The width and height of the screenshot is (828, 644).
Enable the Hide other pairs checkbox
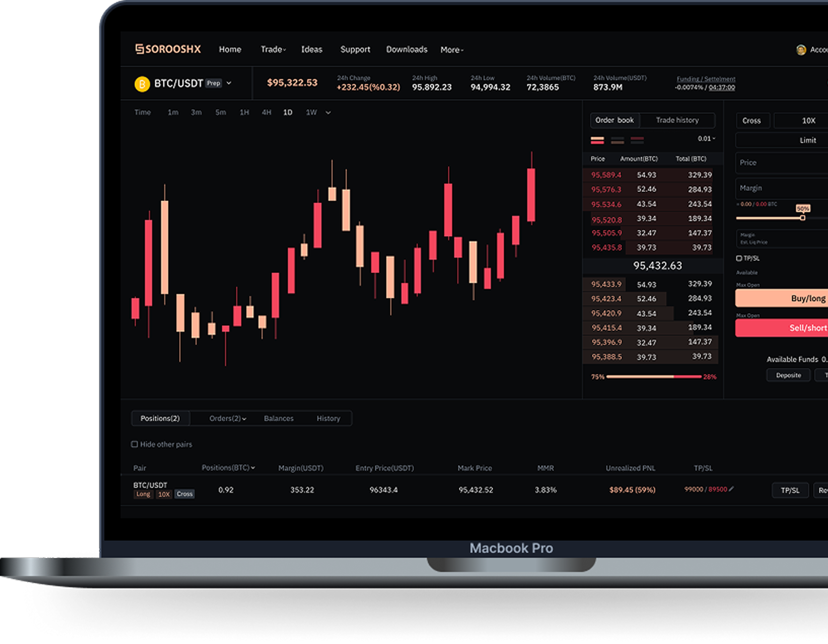click(x=135, y=444)
